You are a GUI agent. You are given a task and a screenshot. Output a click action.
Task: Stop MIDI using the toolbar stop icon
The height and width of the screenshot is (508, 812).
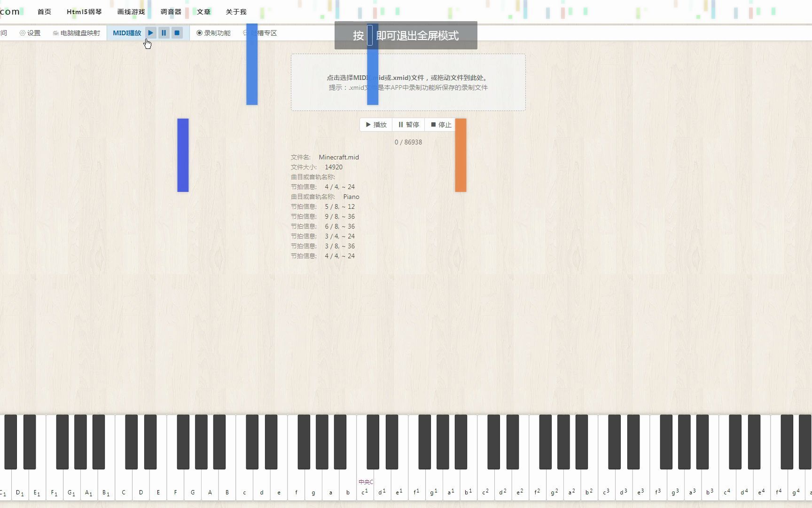click(x=177, y=33)
